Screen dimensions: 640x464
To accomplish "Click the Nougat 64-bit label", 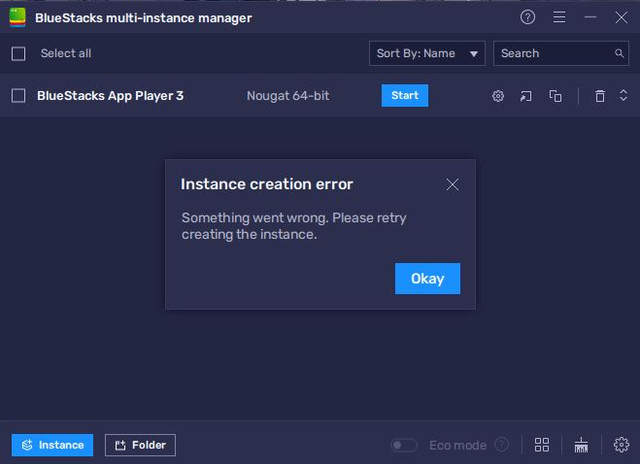I will [x=288, y=96].
